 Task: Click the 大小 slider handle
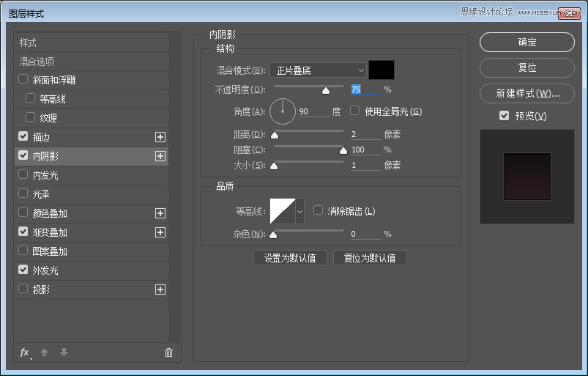pyautogui.click(x=274, y=166)
